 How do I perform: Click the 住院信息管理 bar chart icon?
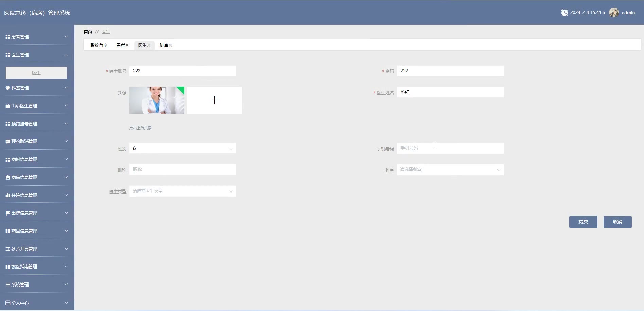[7, 195]
